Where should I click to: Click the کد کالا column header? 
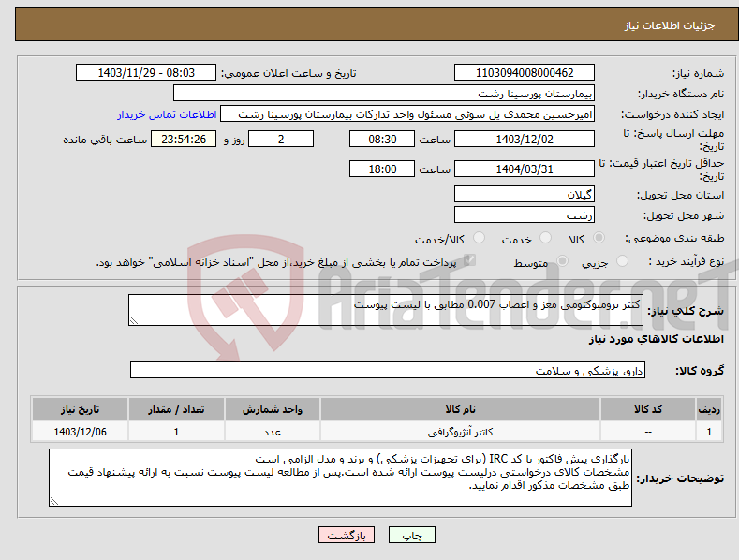click(648, 409)
